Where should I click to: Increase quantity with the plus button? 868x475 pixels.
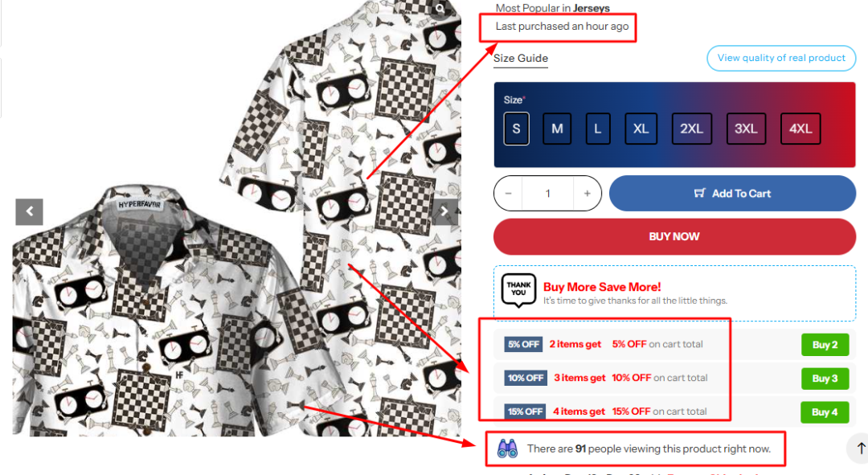click(587, 193)
